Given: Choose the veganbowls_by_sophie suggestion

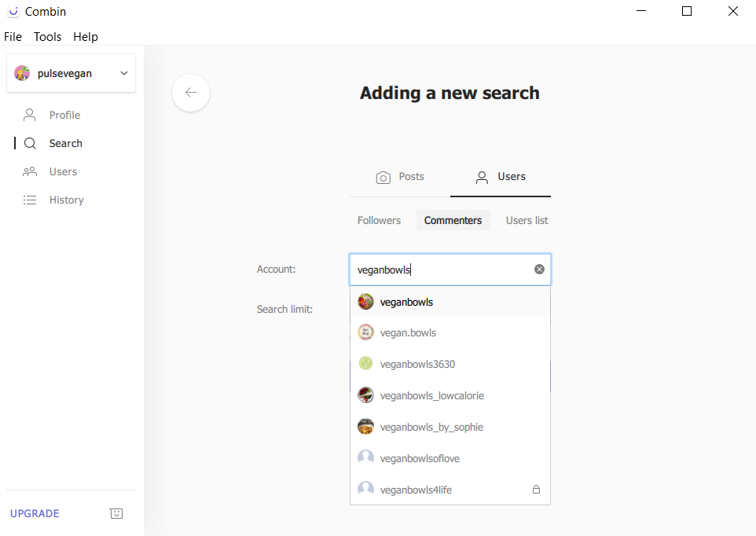Looking at the screenshot, I should click(450, 427).
